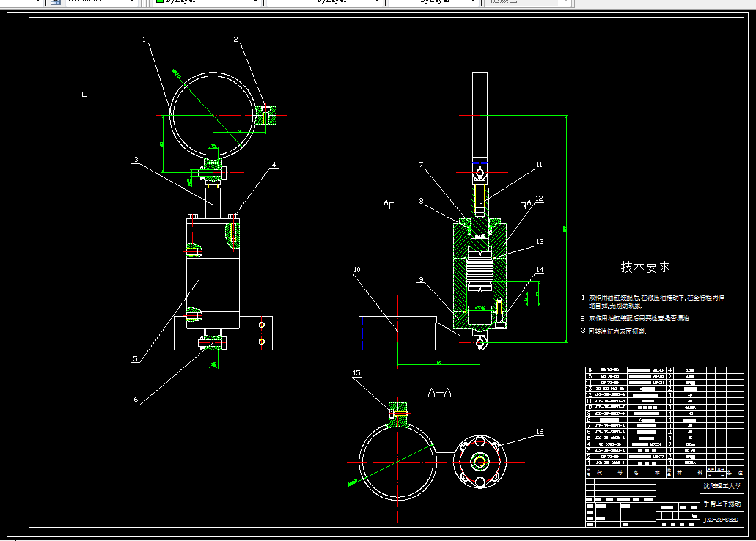Click part callout number 1

click(x=144, y=40)
